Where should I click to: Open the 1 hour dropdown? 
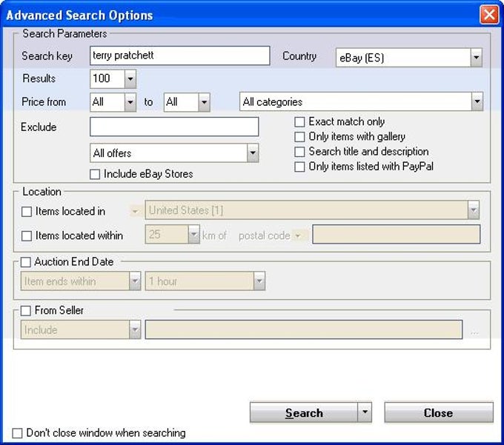tap(259, 281)
